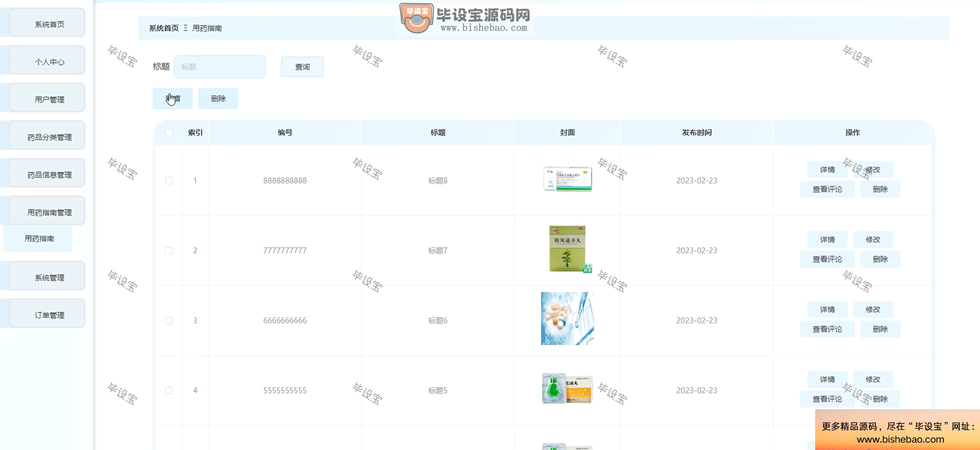This screenshot has width=980, height=450.
Task: Open 订单管理 sidebar menu
Action: 47,314
